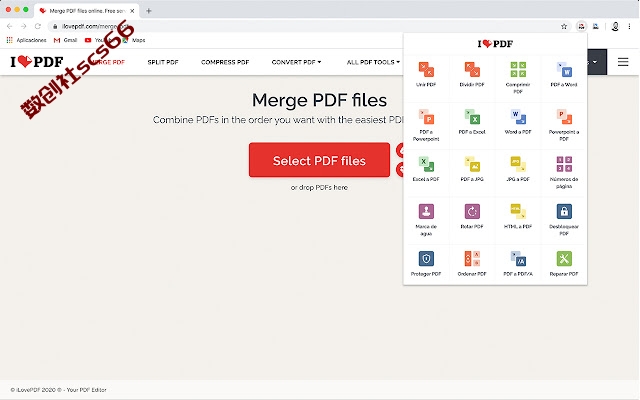Screen dimensions: 640x400
Task: Reload the page
Action: (x=38, y=26)
